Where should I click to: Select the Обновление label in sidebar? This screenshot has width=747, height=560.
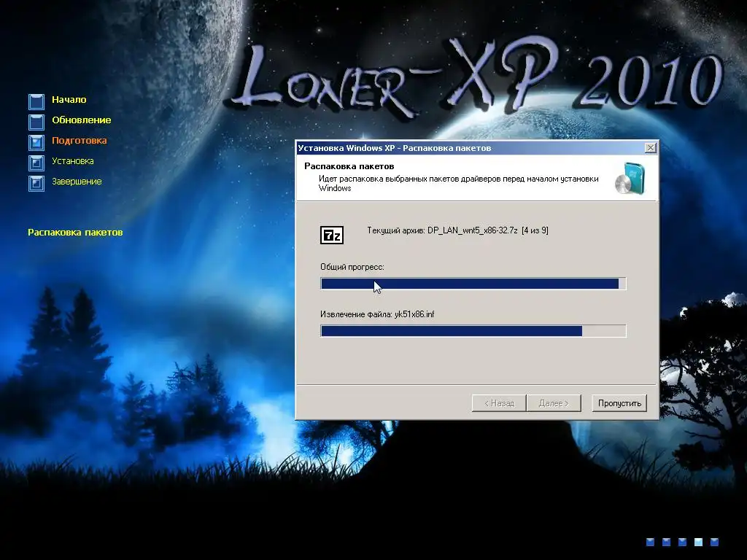tap(82, 120)
